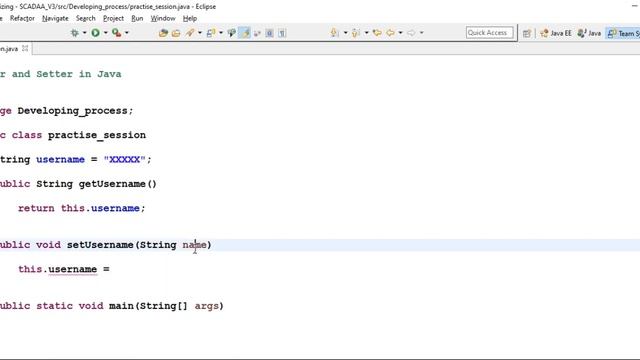The height and width of the screenshot is (360, 640).
Task: Click the 'Developing_process' package name
Action: (72, 111)
